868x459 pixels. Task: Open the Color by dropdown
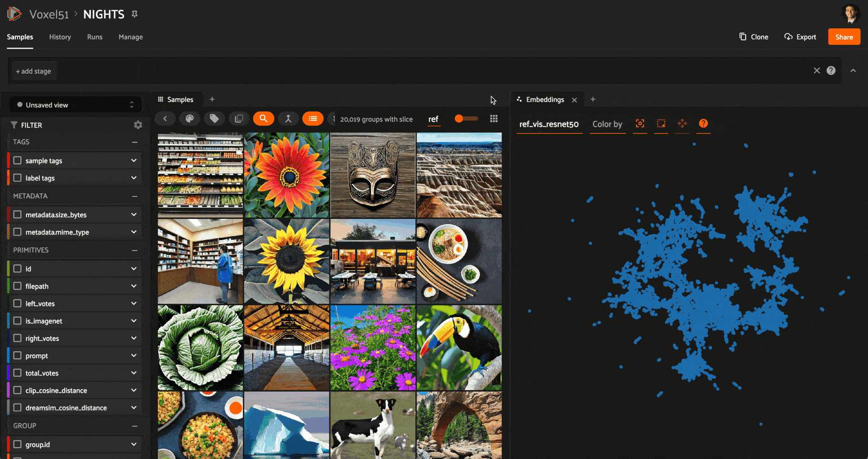[607, 124]
